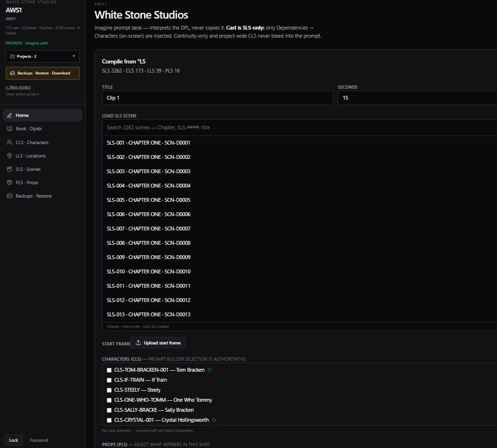Click the book icon beside Book · Dijobi
Viewport: 497px width, 448px height.
(10, 129)
